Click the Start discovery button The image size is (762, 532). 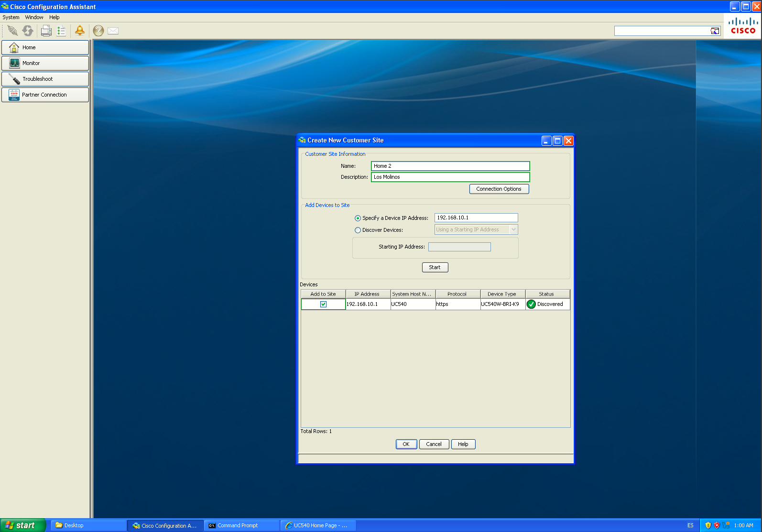[x=435, y=267]
